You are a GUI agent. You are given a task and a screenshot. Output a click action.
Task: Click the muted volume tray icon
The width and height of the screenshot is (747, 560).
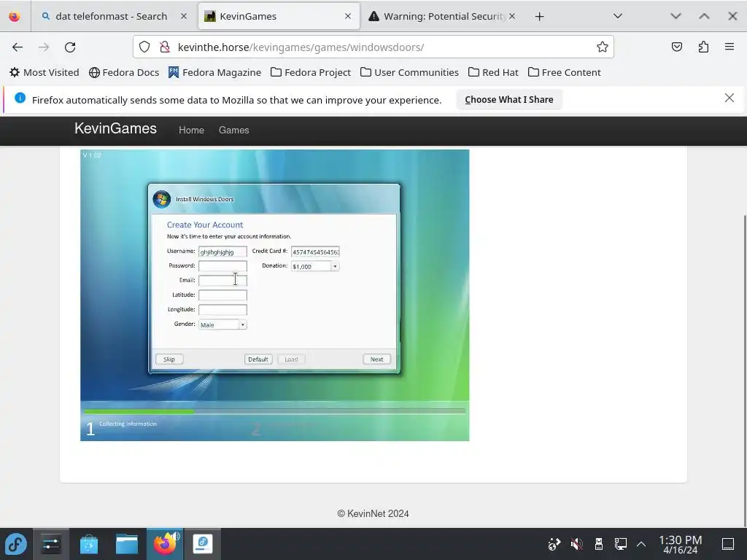click(576, 544)
